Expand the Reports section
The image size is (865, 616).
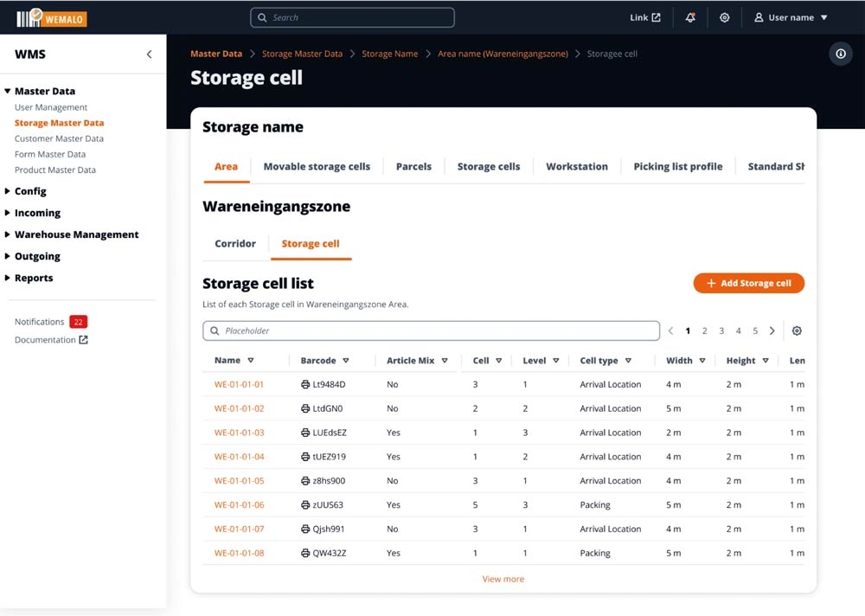point(7,278)
